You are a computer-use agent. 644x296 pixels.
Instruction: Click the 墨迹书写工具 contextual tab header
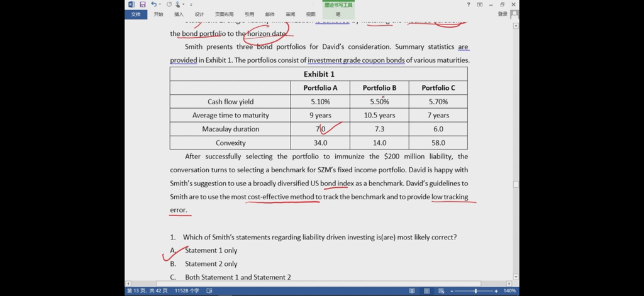click(x=338, y=5)
